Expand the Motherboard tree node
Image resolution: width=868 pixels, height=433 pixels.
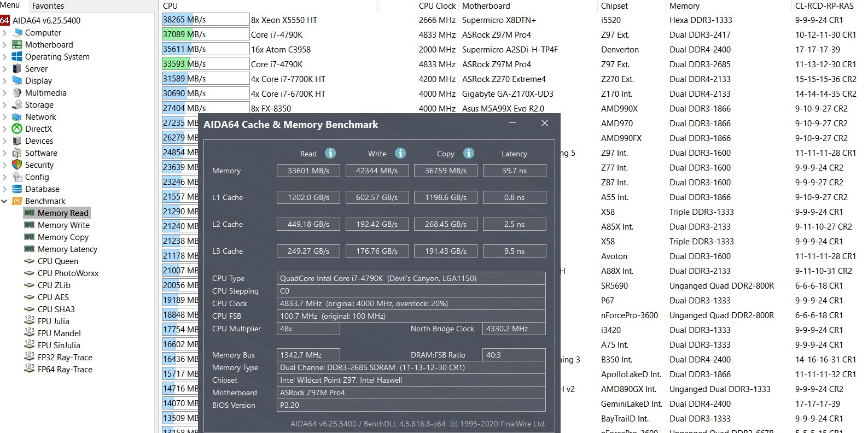[x=5, y=45]
